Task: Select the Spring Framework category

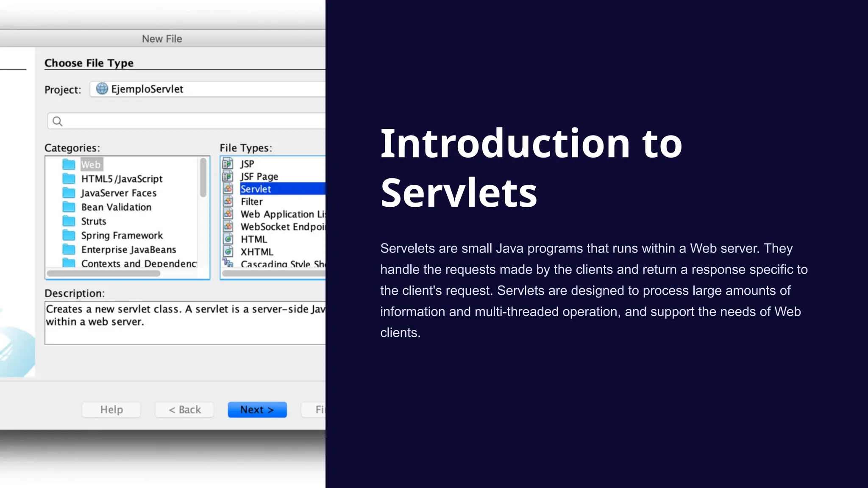Action: (x=122, y=236)
